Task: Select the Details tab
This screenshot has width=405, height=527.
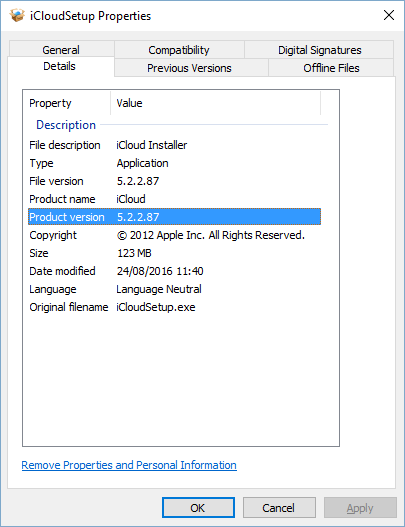Action: click(60, 66)
